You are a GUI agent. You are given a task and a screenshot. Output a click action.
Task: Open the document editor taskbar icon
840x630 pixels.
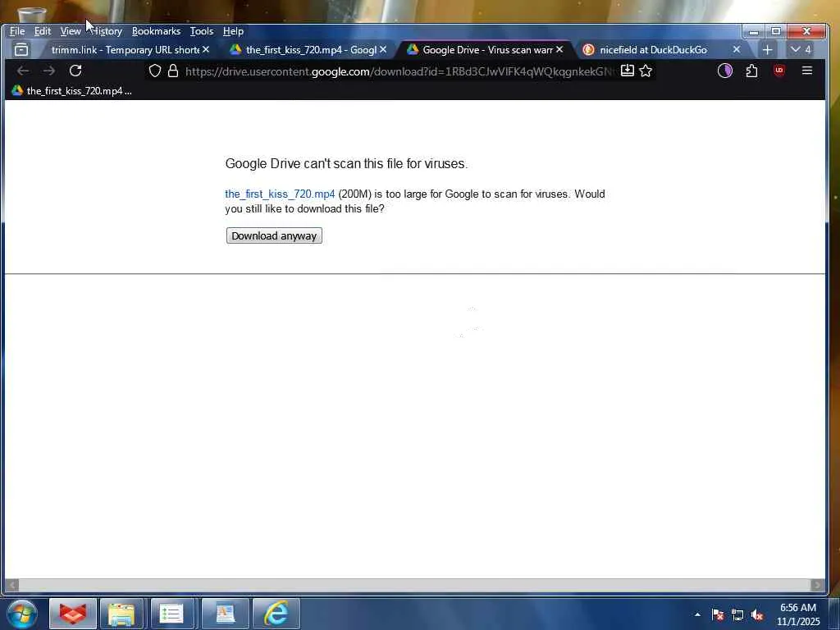225,614
